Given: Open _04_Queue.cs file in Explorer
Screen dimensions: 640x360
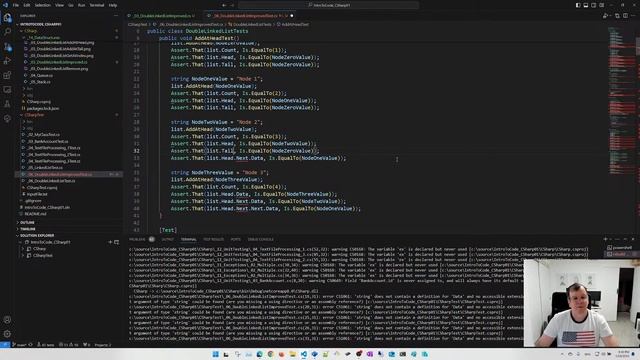Looking at the screenshot, I should tap(41, 76).
